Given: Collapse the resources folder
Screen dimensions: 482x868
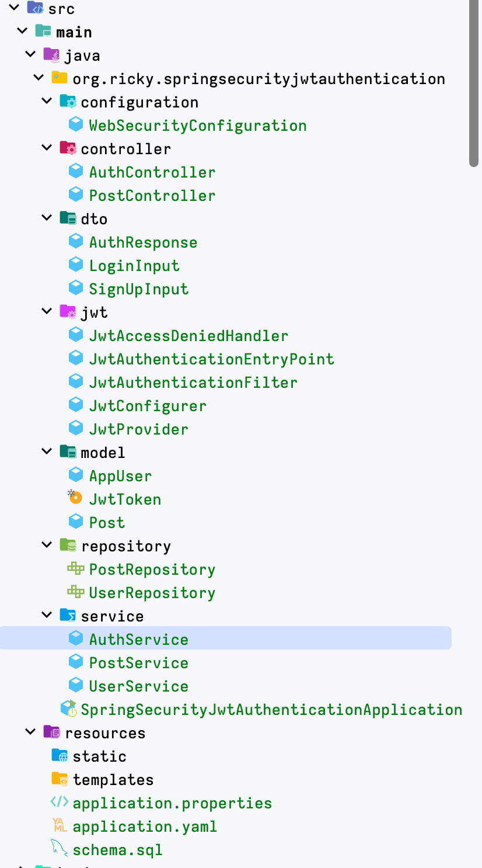Looking at the screenshot, I should point(31,732).
